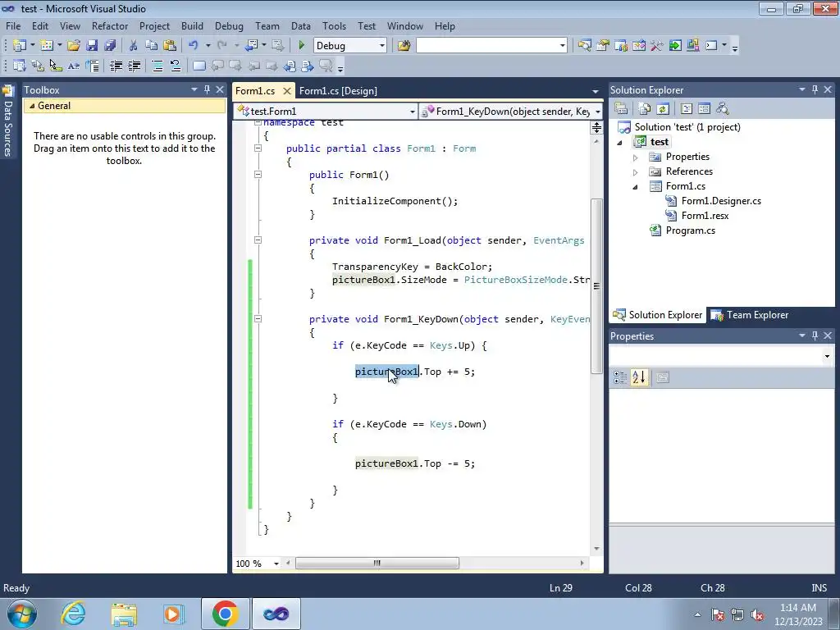
Task: Click the New Project toolbar icon
Action: pos(20,46)
